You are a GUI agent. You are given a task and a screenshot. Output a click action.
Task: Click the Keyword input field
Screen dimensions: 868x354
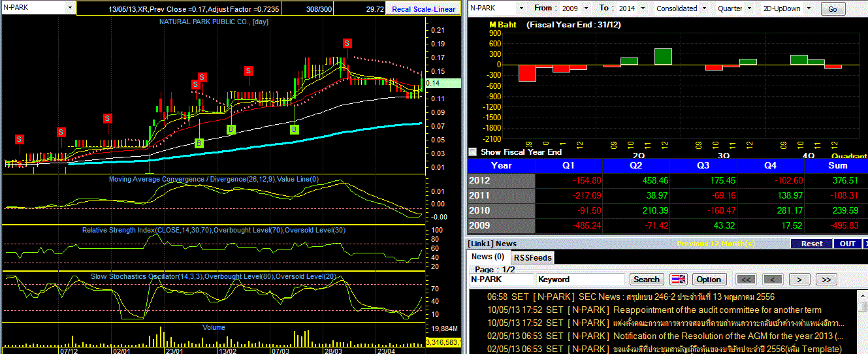coord(581,279)
